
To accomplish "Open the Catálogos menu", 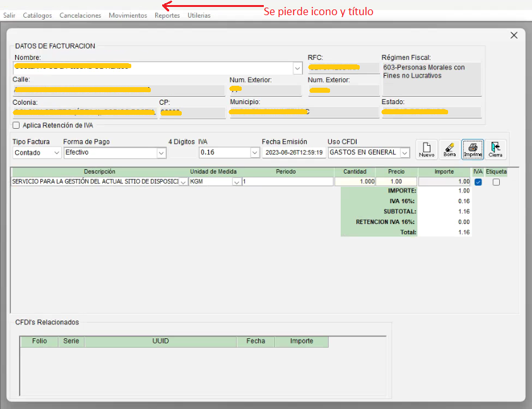I will coord(37,15).
